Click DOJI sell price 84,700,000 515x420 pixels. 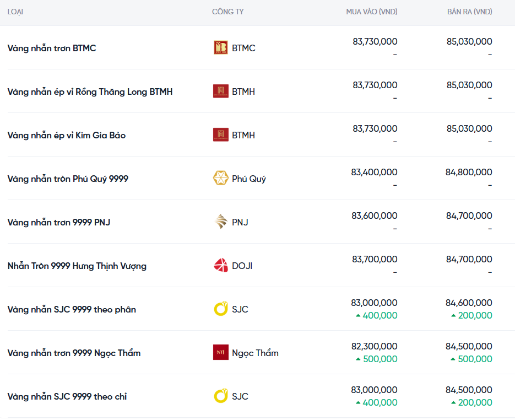point(469,259)
